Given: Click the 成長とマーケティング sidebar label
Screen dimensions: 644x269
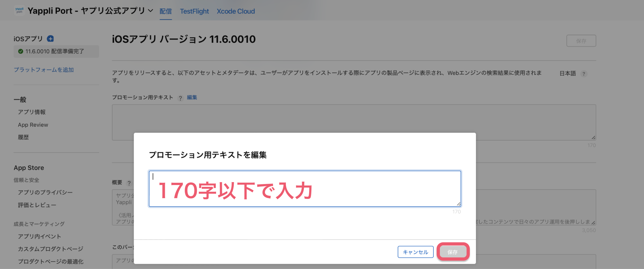Looking at the screenshot, I should [39, 224].
